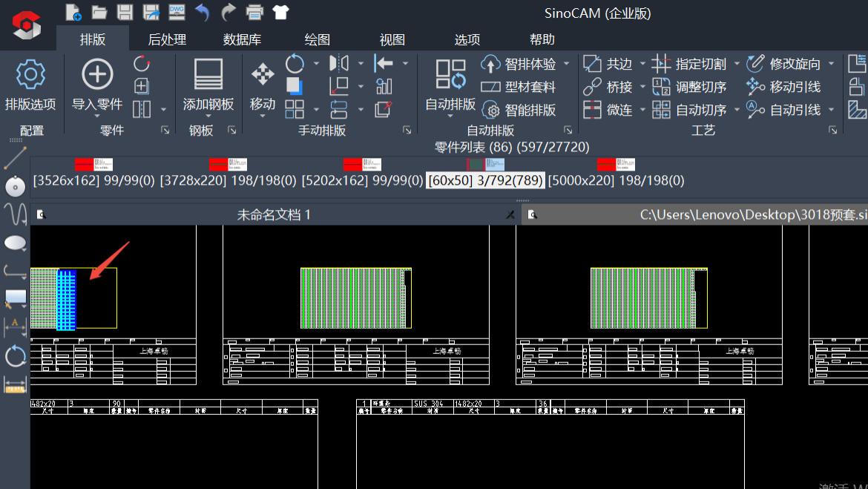The width and height of the screenshot is (868, 489).
Task: Open the 后处理 ribbon tab
Action: [167, 39]
